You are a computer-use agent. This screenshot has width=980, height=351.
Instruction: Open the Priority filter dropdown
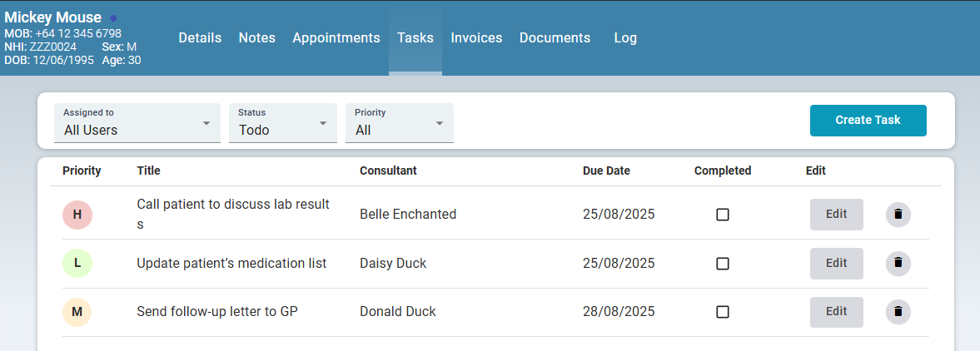(400, 123)
